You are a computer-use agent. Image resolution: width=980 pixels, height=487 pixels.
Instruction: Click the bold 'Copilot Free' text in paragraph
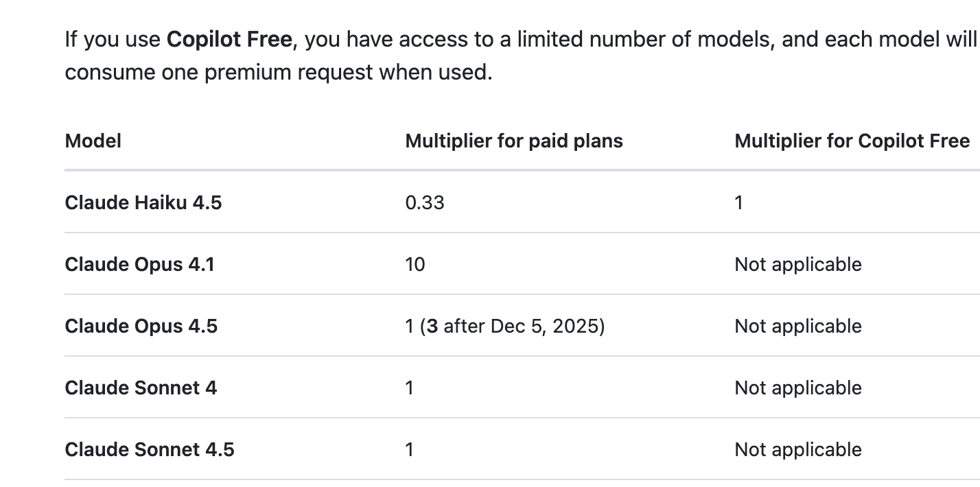point(229,40)
